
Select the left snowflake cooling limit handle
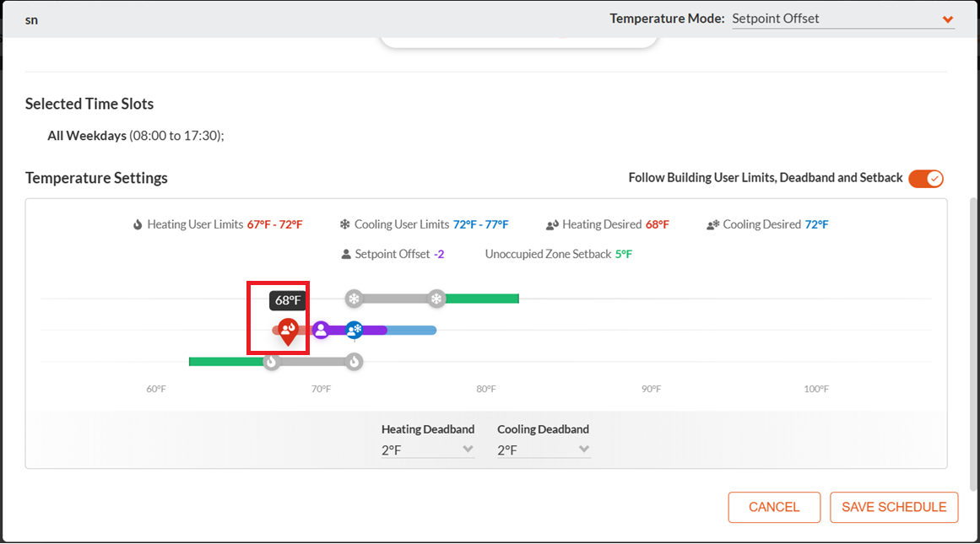click(355, 299)
